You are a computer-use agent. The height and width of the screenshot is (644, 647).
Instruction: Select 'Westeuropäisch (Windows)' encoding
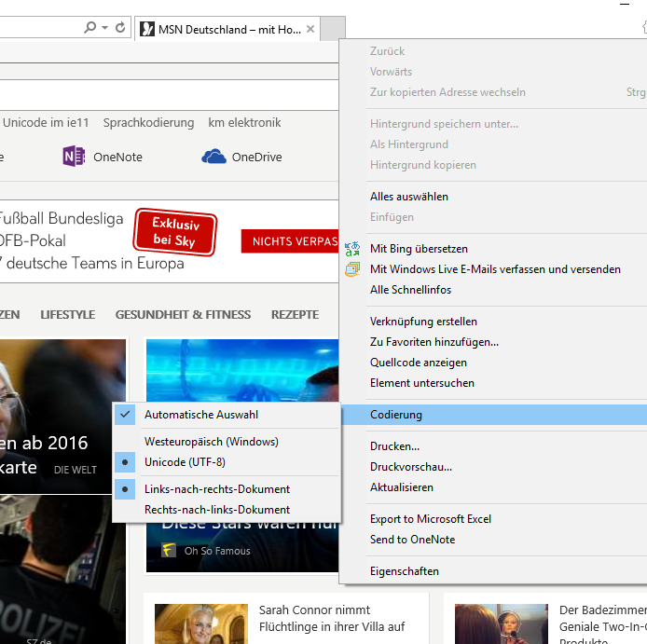pyautogui.click(x=227, y=442)
